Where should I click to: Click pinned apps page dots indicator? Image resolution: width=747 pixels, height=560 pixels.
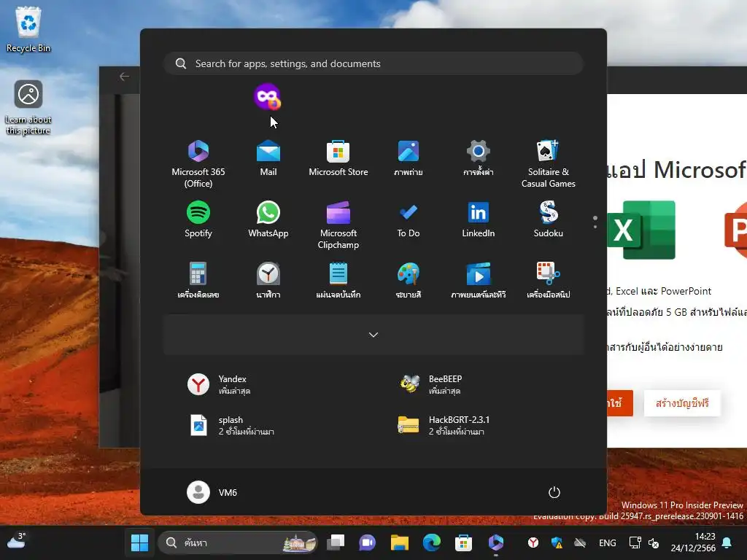click(x=595, y=222)
